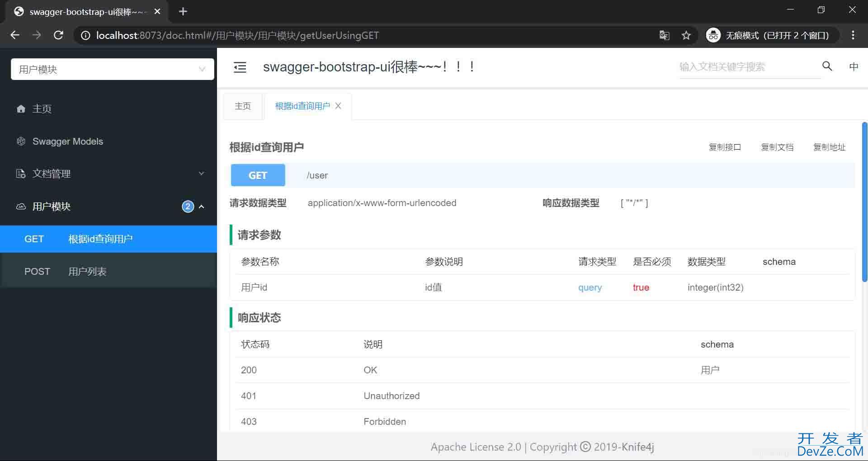
Task: Click the browser back arrow
Action: tap(15, 35)
